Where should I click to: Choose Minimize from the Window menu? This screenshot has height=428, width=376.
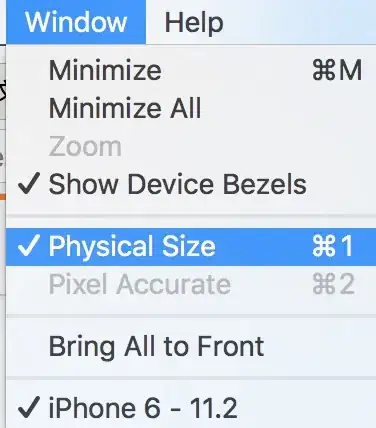(x=191, y=70)
